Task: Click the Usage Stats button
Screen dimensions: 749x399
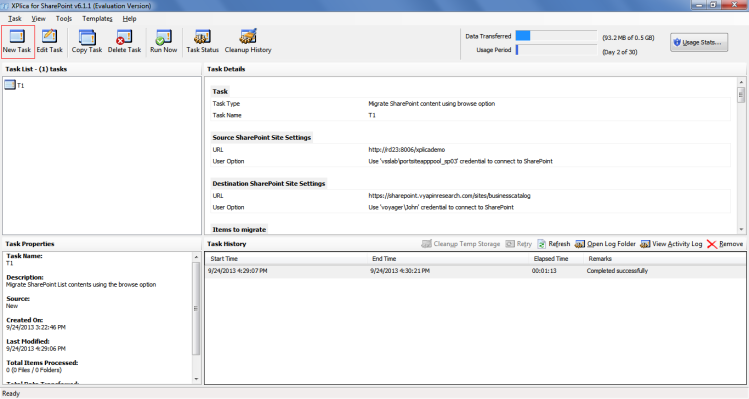Action: [699, 43]
